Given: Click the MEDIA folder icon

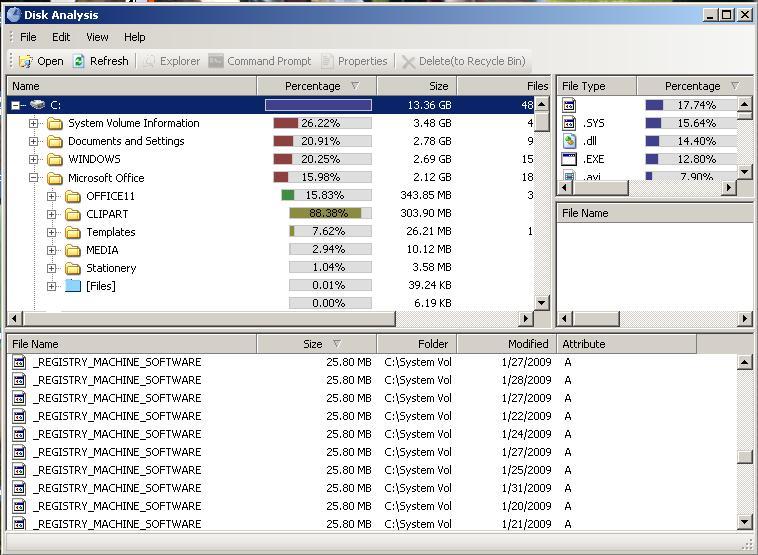Looking at the screenshot, I should click(x=73, y=250).
